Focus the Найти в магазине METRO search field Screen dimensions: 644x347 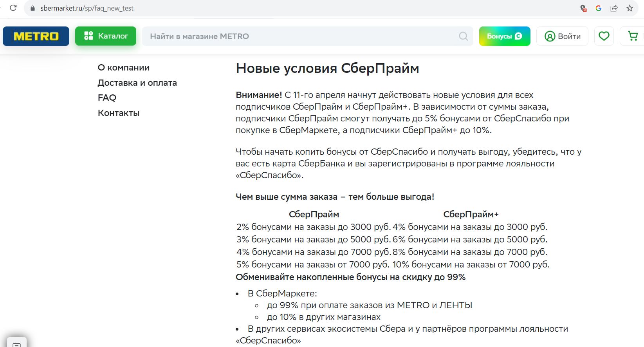pyautogui.click(x=307, y=36)
